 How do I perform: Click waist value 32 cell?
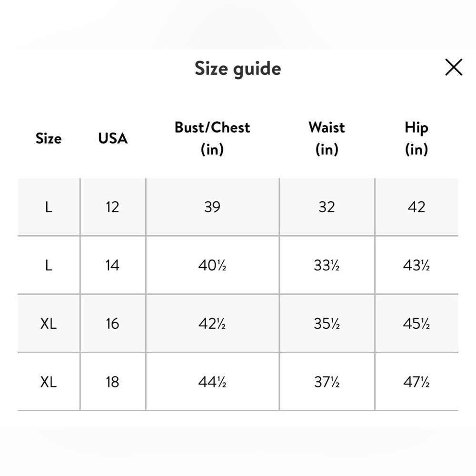[327, 207]
